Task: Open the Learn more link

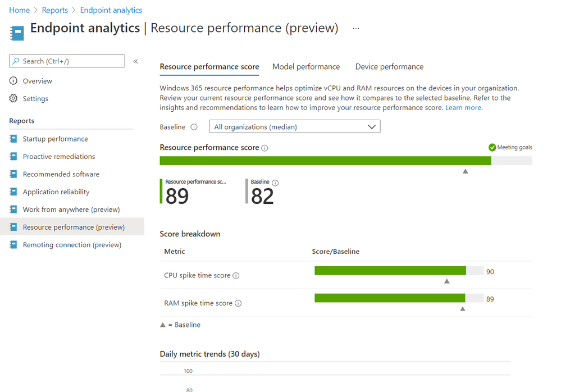Action: click(x=464, y=107)
